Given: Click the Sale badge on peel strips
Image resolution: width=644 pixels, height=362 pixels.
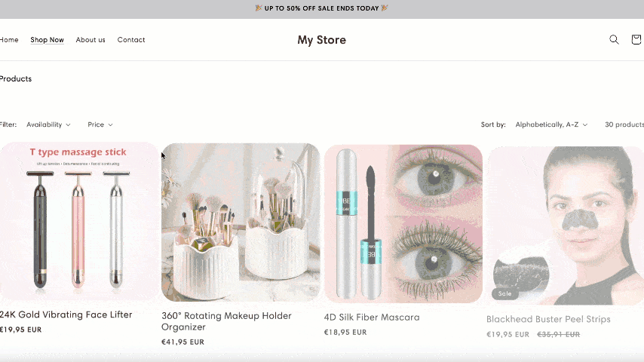Looking at the screenshot, I should [504, 293].
